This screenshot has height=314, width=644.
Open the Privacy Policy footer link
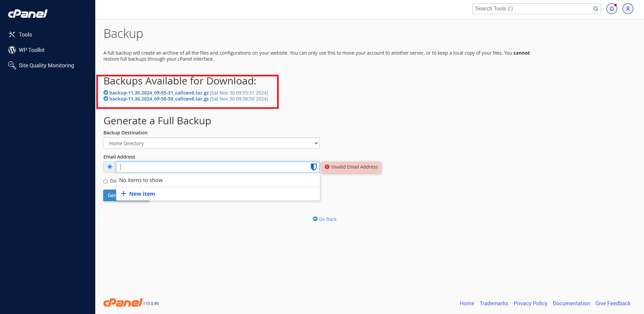(x=530, y=303)
